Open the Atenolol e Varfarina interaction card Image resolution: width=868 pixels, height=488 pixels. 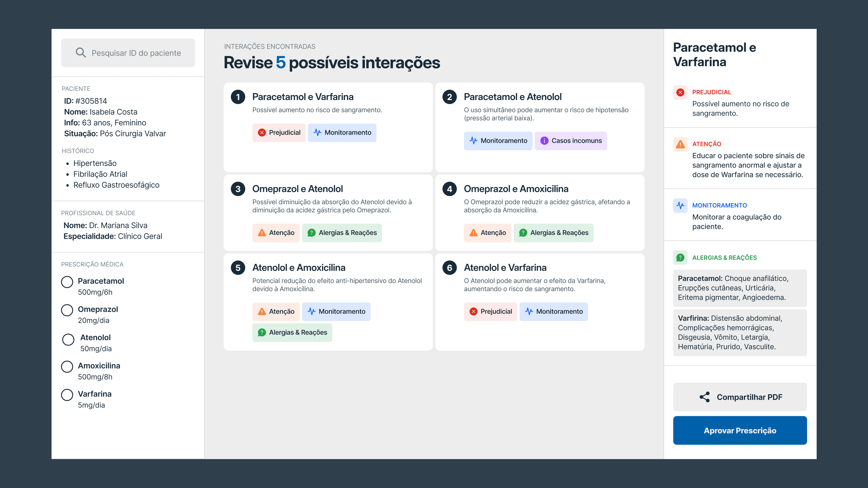[x=505, y=268]
